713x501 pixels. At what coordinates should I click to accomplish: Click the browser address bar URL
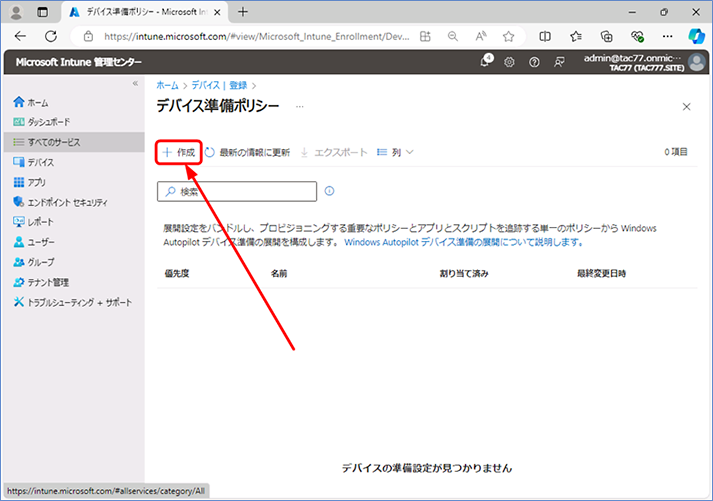click(256, 37)
